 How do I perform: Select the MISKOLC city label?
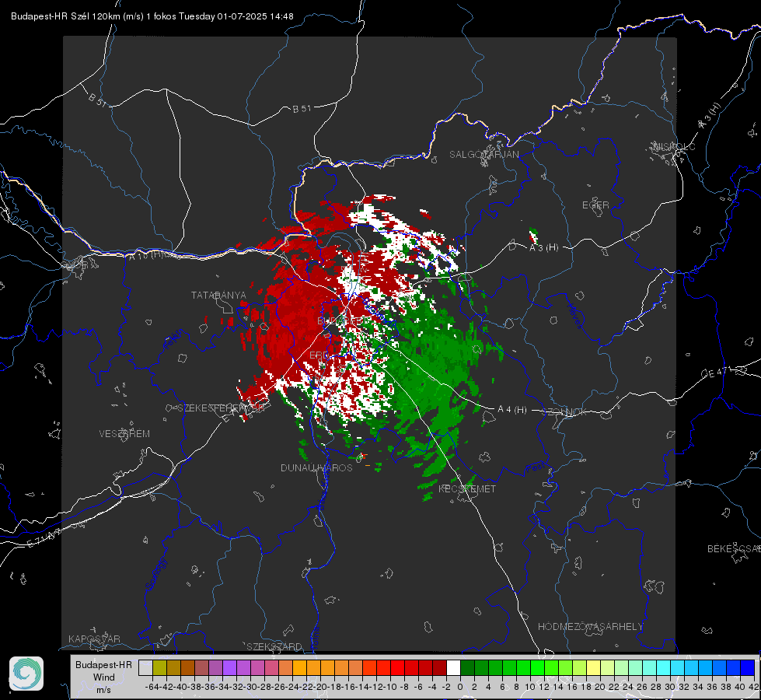[x=674, y=146]
